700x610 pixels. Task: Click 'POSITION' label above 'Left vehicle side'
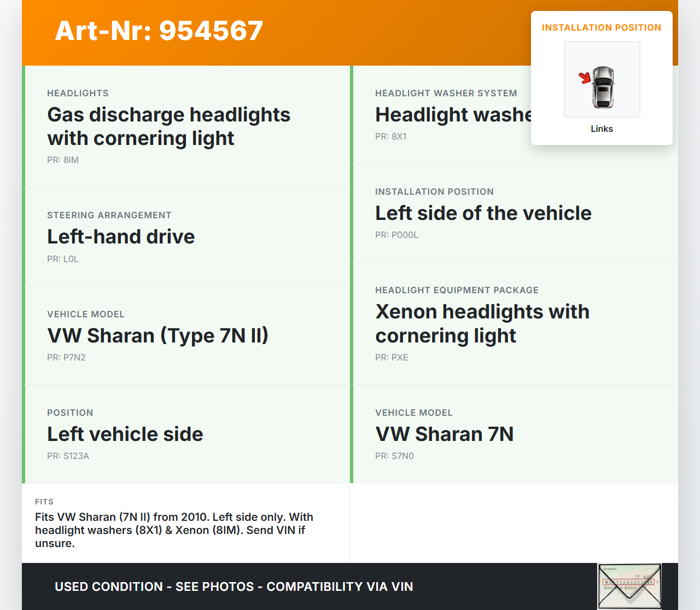[x=70, y=413]
